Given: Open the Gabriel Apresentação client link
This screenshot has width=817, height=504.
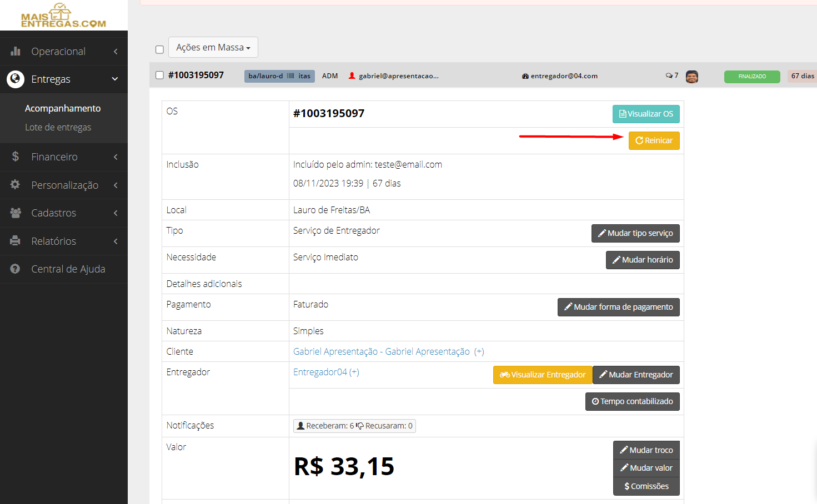Looking at the screenshot, I should pyautogui.click(x=382, y=351).
